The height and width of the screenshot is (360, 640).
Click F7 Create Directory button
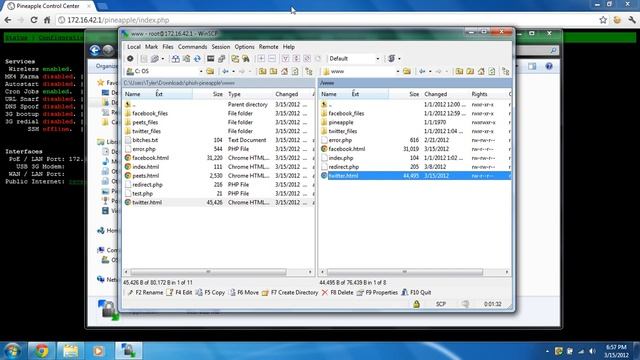click(x=290, y=293)
